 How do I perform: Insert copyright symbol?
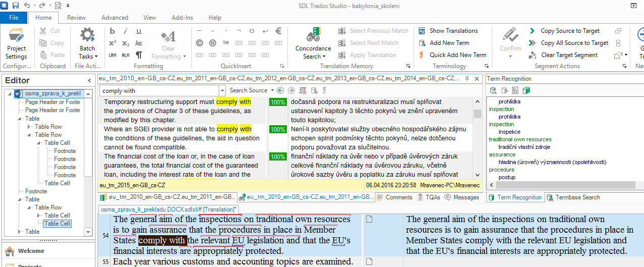199,43
